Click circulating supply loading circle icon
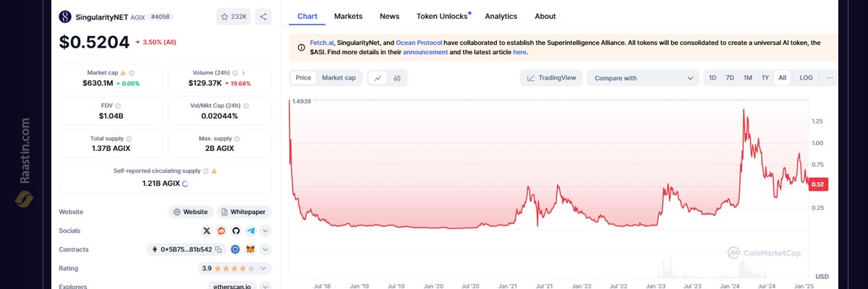The image size is (868, 289). tap(186, 184)
